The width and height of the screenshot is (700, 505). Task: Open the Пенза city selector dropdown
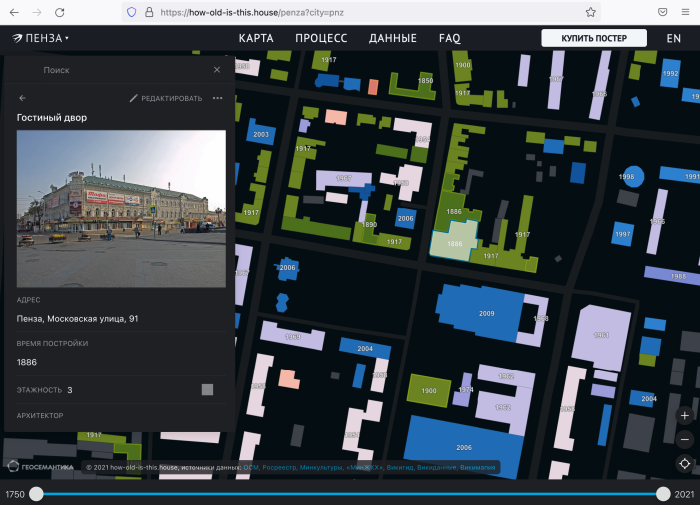point(42,38)
